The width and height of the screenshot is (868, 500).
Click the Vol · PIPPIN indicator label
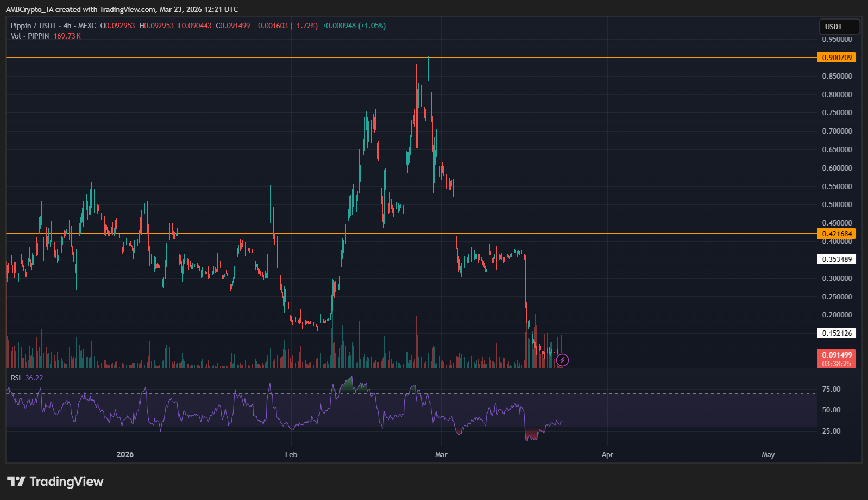[x=30, y=36]
